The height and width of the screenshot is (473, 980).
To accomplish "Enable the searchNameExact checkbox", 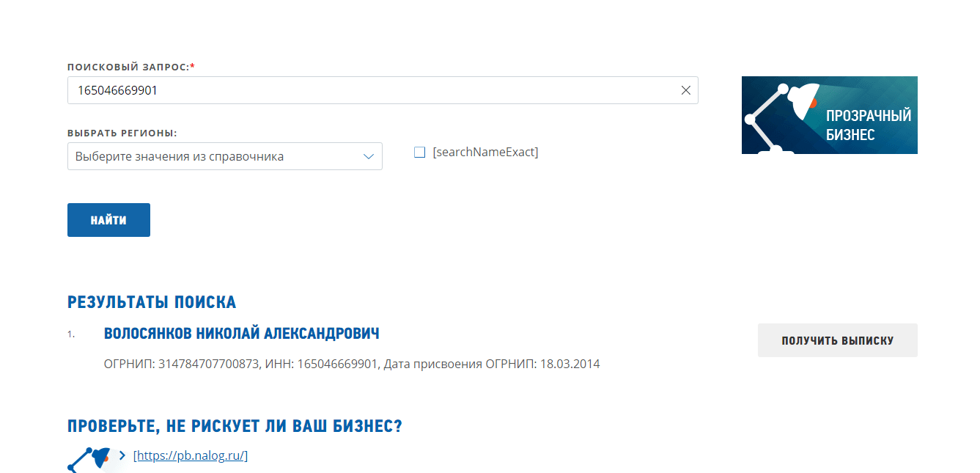I will 419,153.
